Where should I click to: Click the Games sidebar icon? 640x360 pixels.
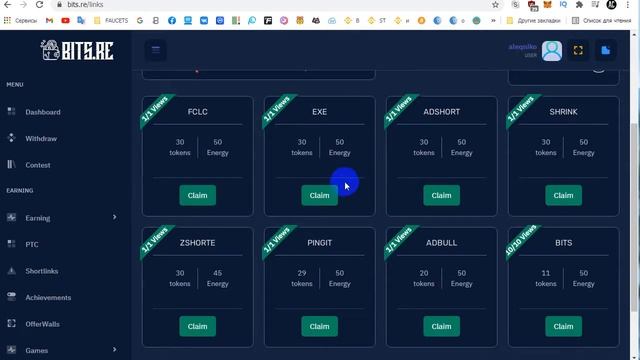pyautogui.click(x=11, y=350)
